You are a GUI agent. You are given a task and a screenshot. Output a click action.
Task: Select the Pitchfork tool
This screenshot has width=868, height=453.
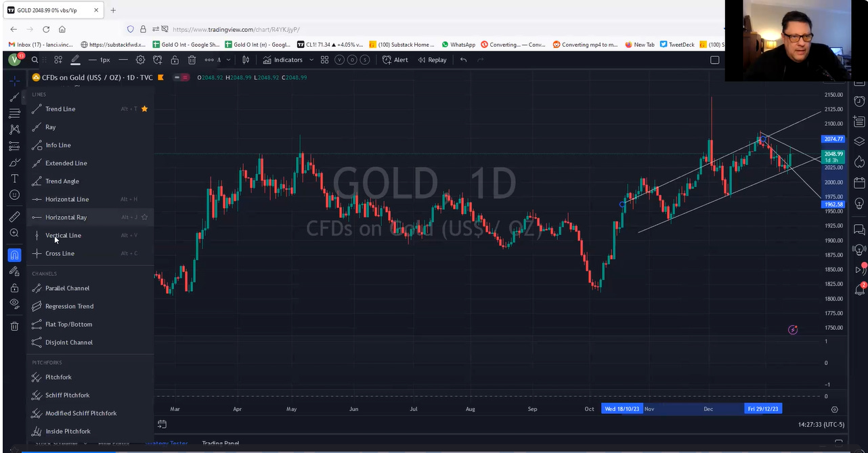point(89,377)
